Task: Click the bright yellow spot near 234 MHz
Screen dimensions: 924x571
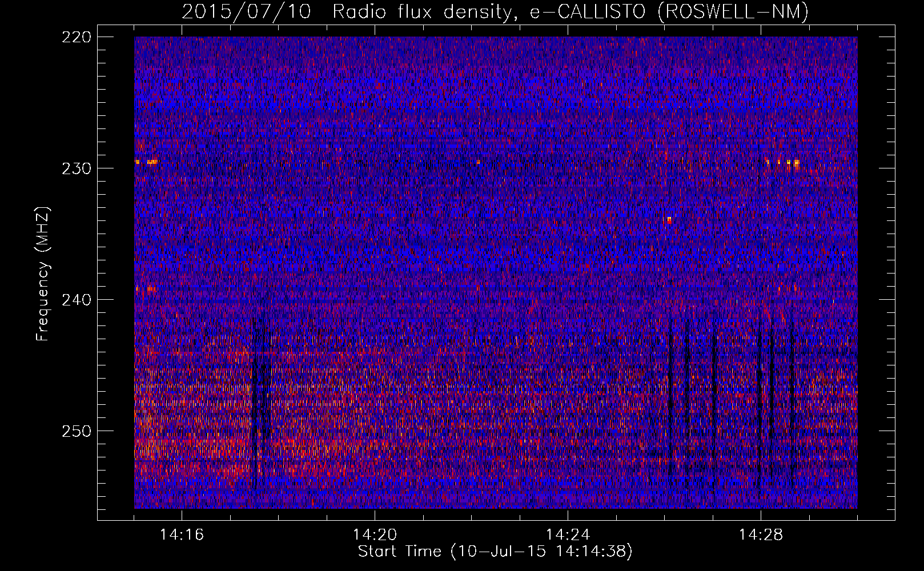Action: pyautogui.click(x=669, y=219)
